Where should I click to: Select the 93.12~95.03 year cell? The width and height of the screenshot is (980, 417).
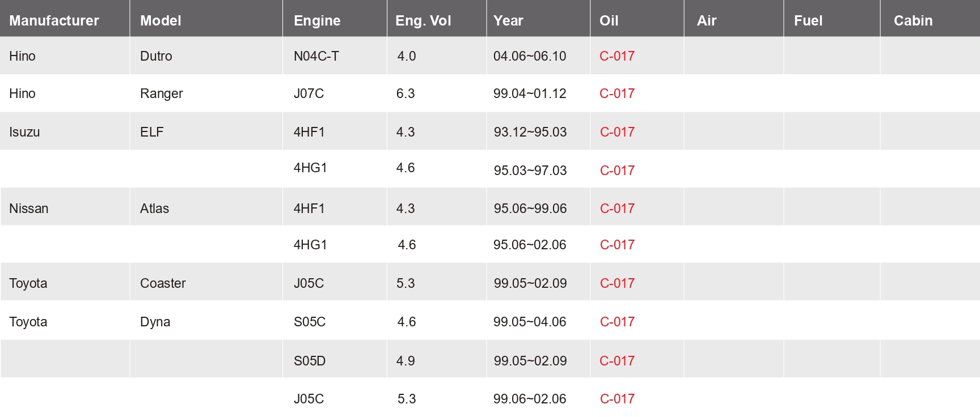coord(530,132)
